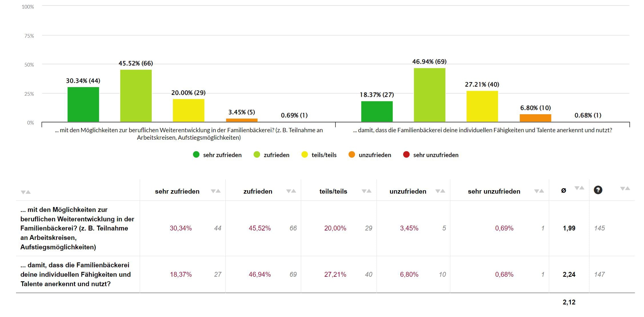Sort the question column using first arrows
This screenshot has height=317, width=644.
click(x=26, y=192)
